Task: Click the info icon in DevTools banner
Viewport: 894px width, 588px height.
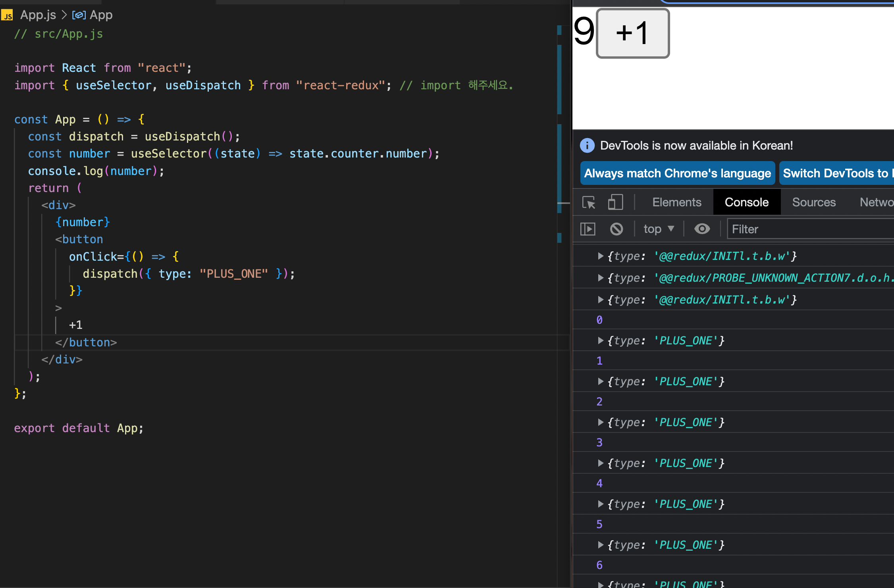Action: pos(587,146)
